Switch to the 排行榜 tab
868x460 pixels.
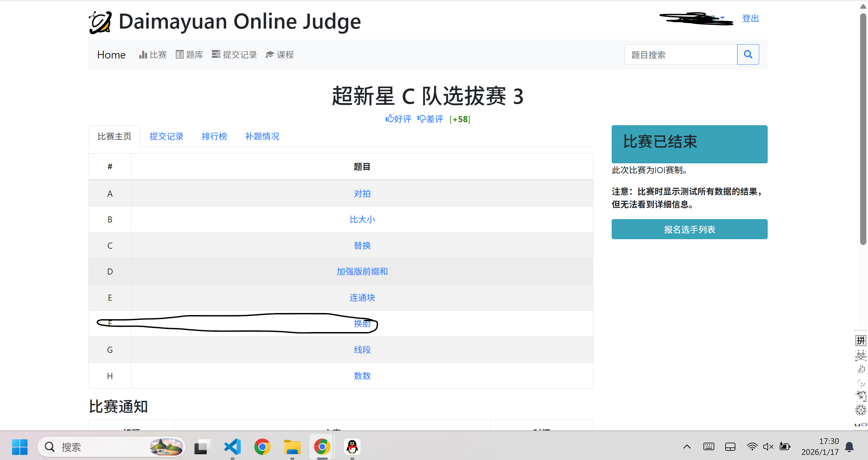pos(214,136)
